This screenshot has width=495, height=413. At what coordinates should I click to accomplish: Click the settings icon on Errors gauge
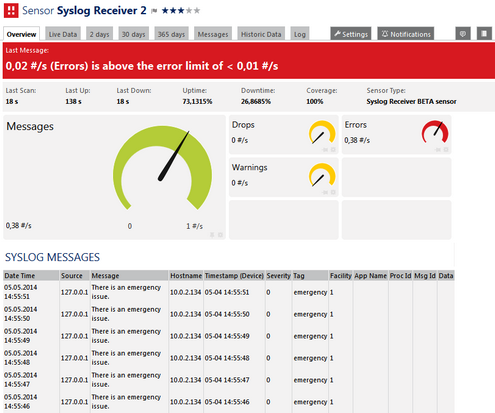click(446, 150)
